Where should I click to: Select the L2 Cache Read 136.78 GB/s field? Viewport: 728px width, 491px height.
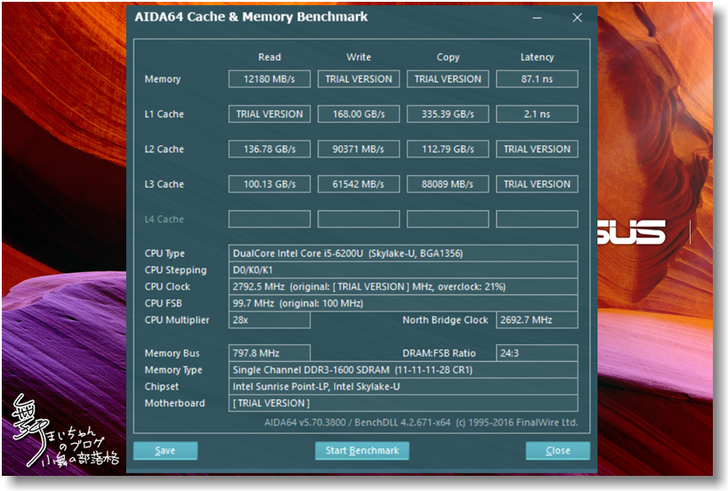point(269,149)
